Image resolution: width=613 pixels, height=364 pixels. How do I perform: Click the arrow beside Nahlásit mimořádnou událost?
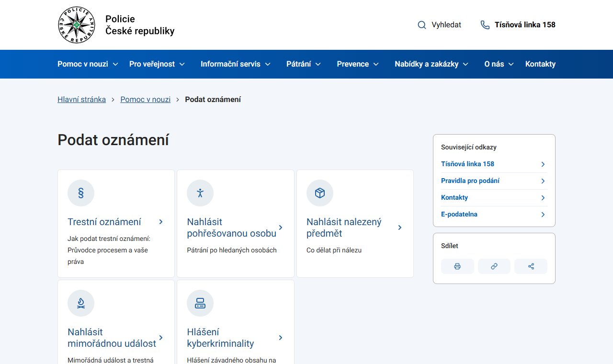click(x=161, y=338)
